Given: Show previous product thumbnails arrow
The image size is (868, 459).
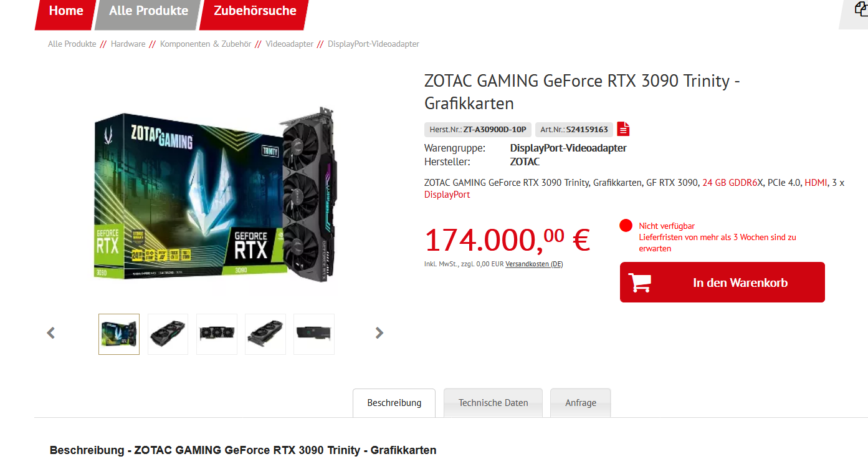Looking at the screenshot, I should click(51, 333).
